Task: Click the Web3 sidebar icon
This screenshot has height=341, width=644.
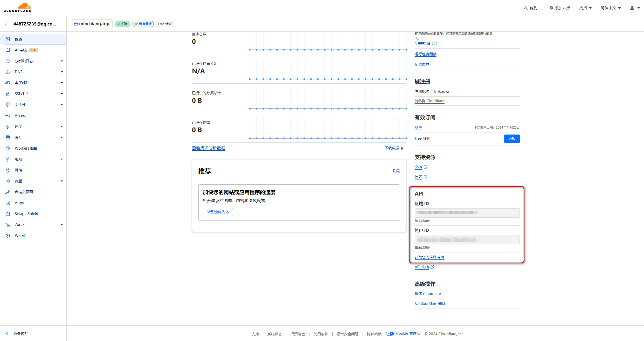Action: coord(8,236)
